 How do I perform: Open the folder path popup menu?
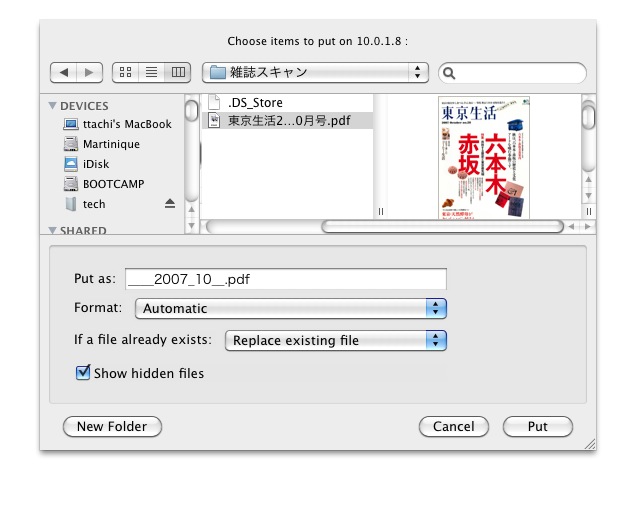coord(315,73)
